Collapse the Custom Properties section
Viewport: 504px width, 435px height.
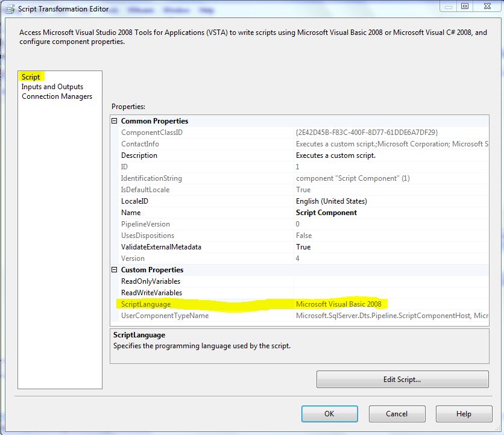click(115, 270)
